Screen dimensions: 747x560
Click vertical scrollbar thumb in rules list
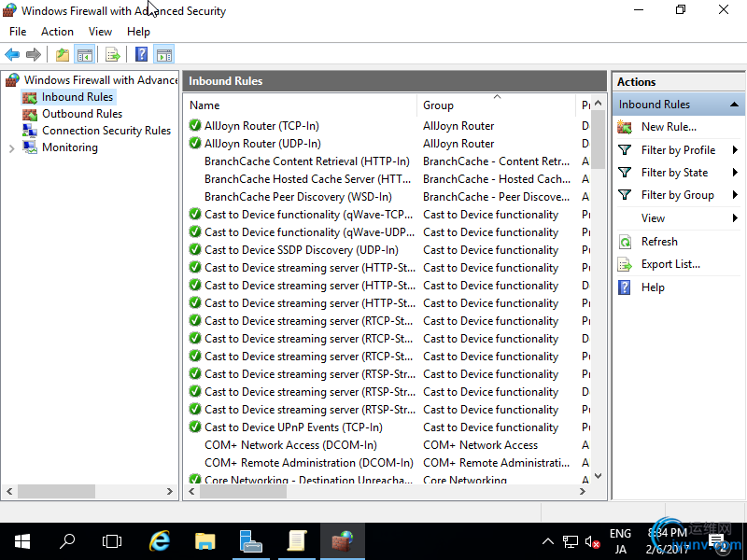(599, 139)
